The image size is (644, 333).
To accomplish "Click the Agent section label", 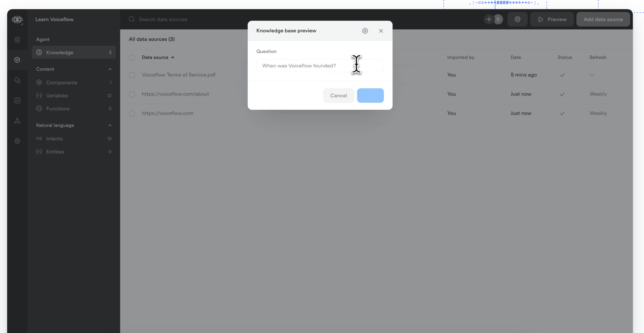I will point(43,39).
